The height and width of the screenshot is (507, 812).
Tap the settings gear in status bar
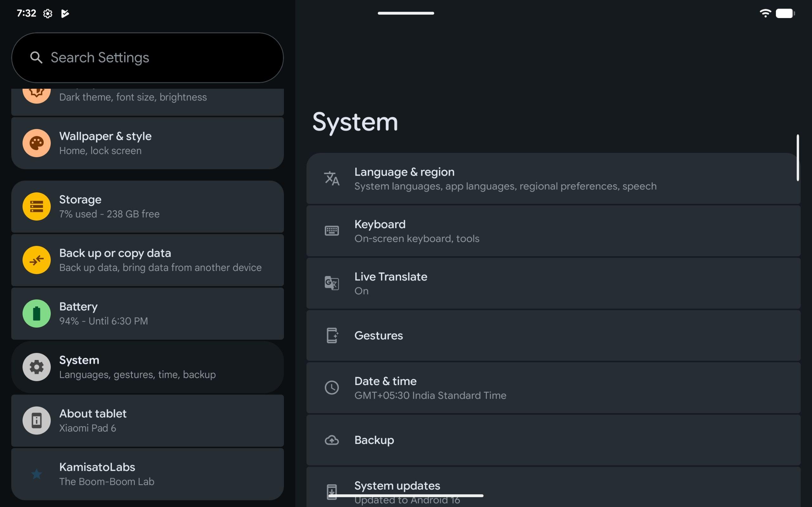coord(48,13)
